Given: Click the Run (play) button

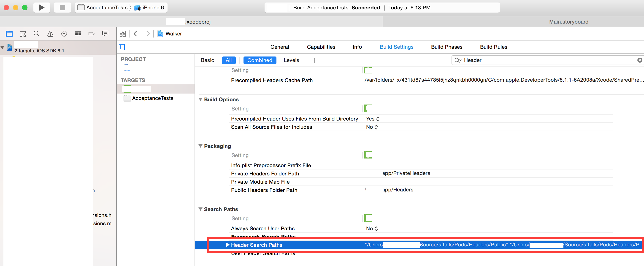Looking at the screenshot, I should 42,8.
